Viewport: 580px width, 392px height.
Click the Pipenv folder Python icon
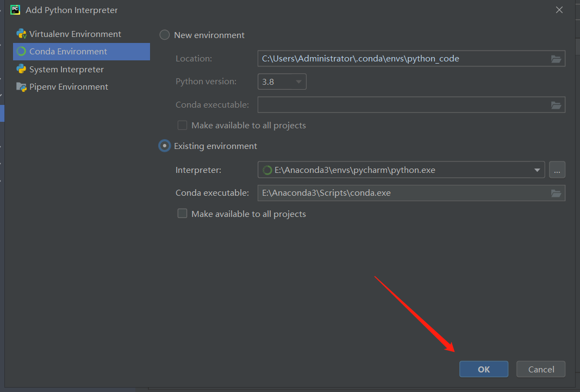tap(21, 87)
